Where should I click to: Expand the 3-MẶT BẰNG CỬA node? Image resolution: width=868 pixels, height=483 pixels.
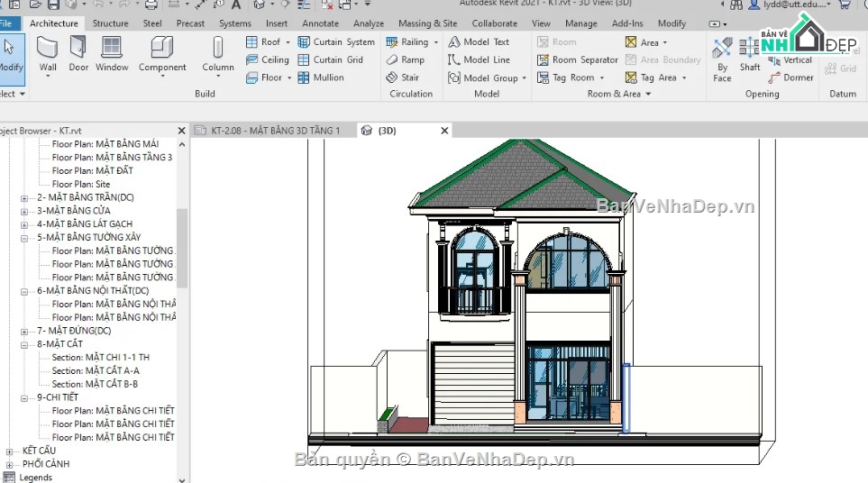point(23,212)
